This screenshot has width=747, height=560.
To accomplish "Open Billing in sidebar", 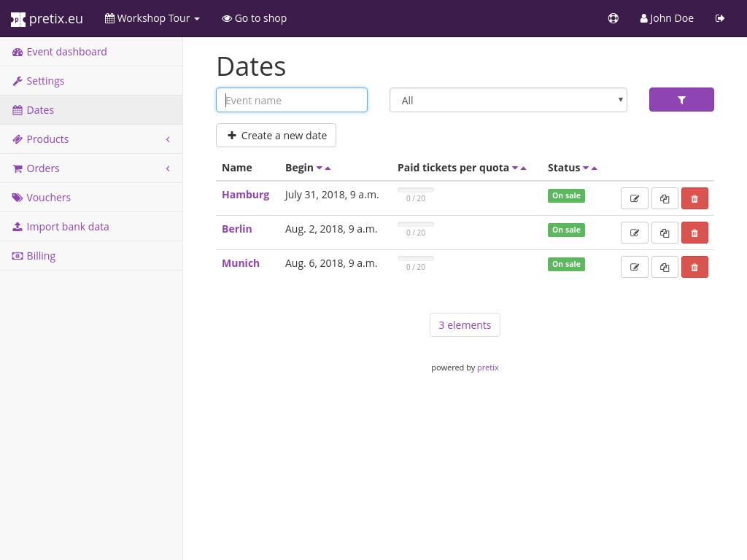I will pos(91,256).
